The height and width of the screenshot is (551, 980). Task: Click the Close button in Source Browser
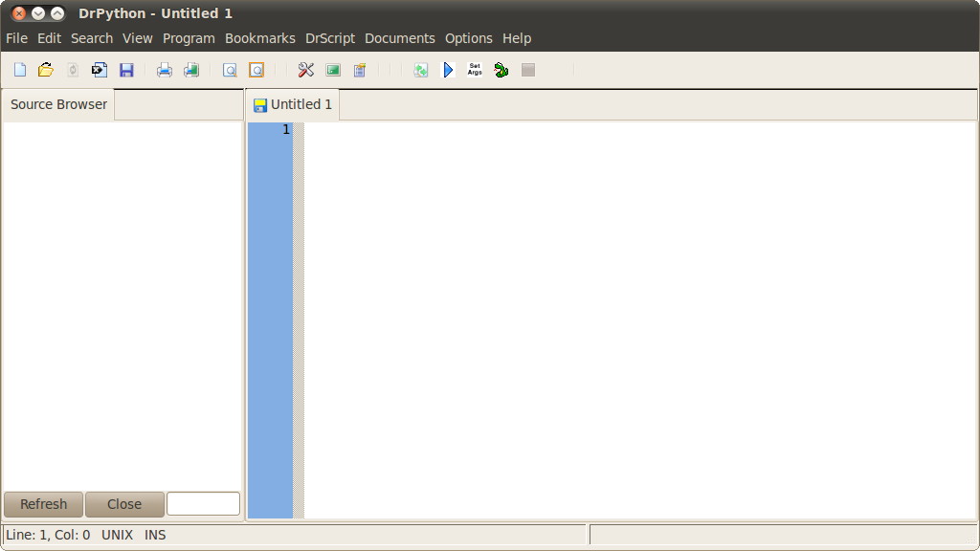coord(124,504)
